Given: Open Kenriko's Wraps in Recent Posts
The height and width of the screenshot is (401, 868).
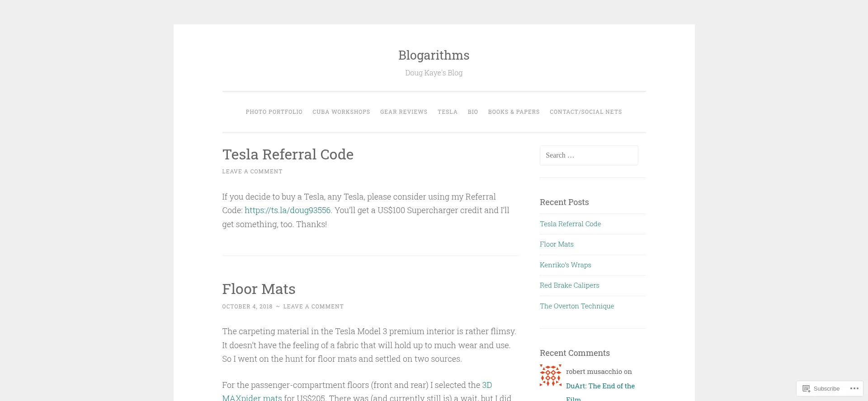Looking at the screenshot, I should point(565,265).
